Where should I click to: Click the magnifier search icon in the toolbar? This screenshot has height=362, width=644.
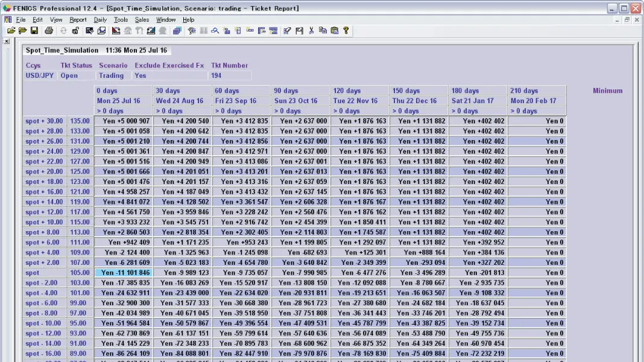tap(215, 30)
